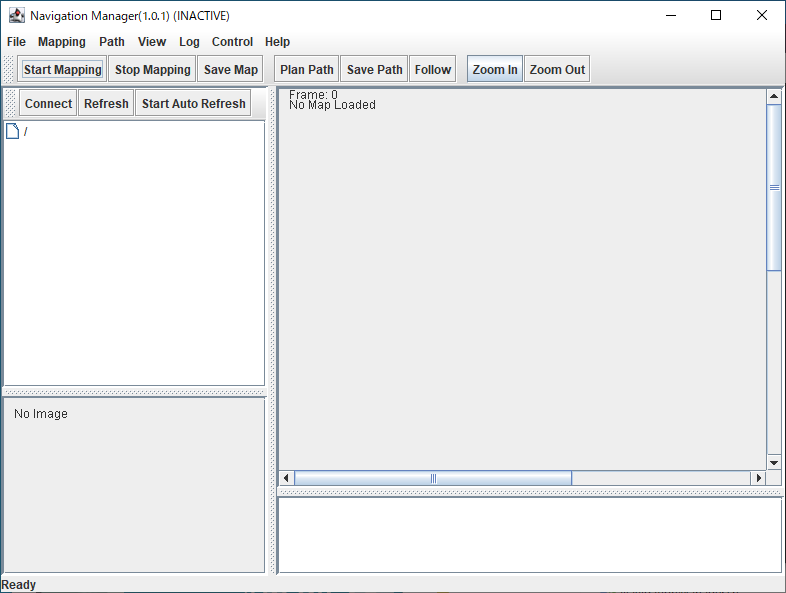Viewport: 786px width, 593px height.
Task: Click the map's horizontal scrollbar right arrow
Action: 758,479
